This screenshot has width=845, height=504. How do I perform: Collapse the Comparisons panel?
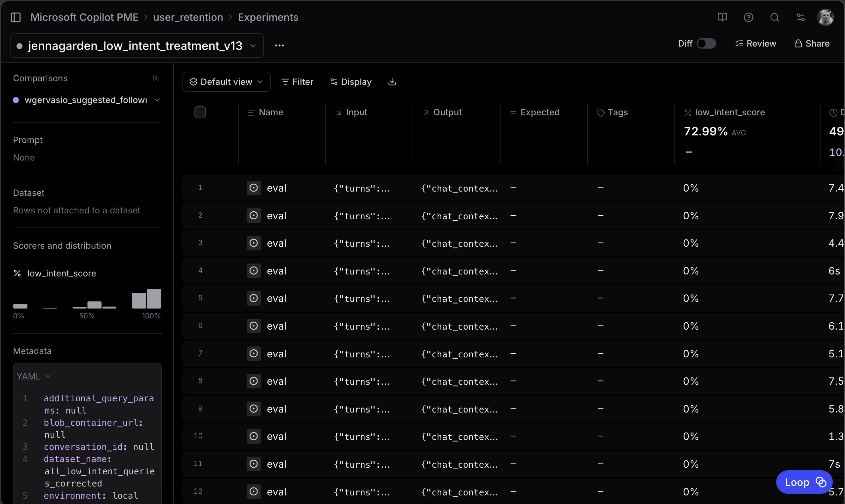pyautogui.click(x=157, y=78)
